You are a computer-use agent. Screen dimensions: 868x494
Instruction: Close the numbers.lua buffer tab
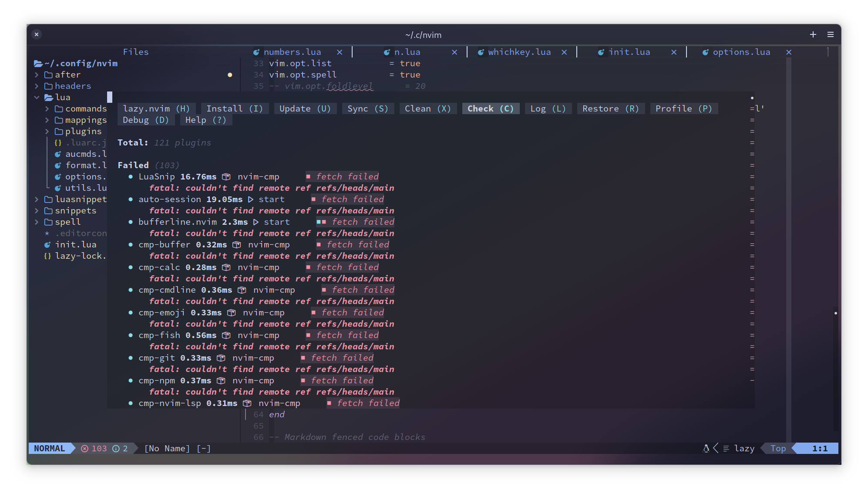pyautogui.click(x=340, y=52)
